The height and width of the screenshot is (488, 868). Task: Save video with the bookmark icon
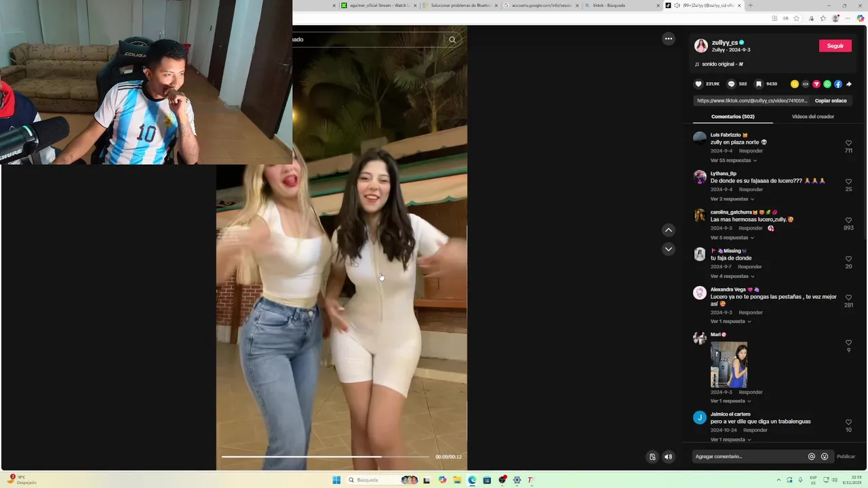(x=758, y=84)
